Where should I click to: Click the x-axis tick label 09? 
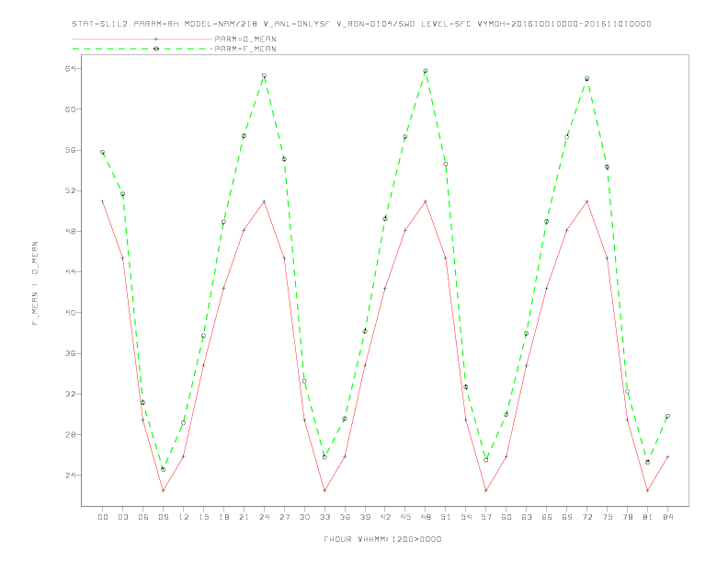163,517
